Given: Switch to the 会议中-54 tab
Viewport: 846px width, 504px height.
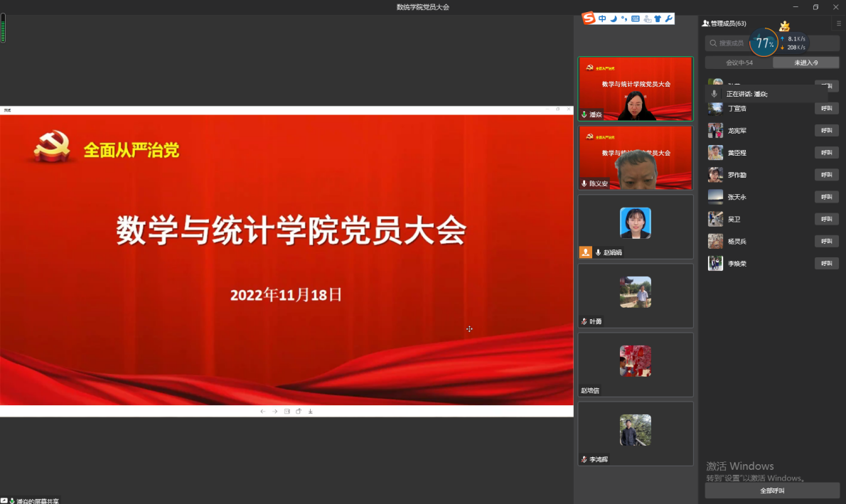Looking at the screenshot, I should click(x=739, y=63).
